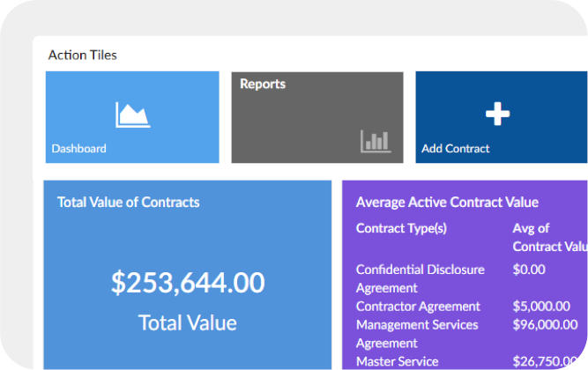Screen dimensions: 588x370
Task: Open the Dashboard tile label
Action: click(x=78, y=149)
